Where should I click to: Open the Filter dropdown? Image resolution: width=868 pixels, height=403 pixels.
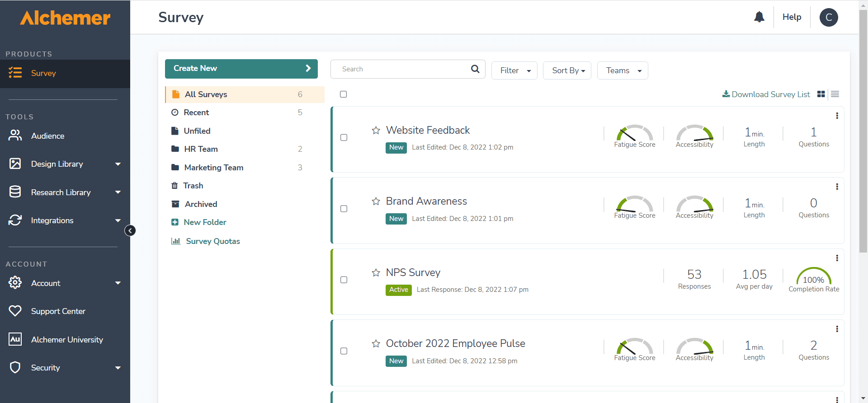coord(514,70)
